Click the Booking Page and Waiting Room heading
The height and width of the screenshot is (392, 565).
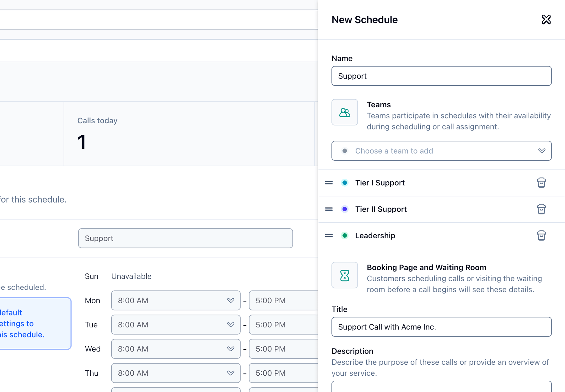(427, 268)
